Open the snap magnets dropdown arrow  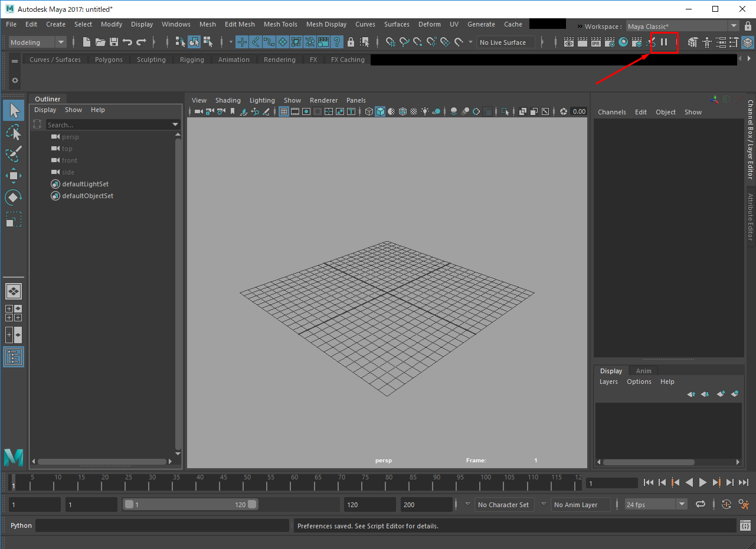pyautogui.click(x=470, y=42)
